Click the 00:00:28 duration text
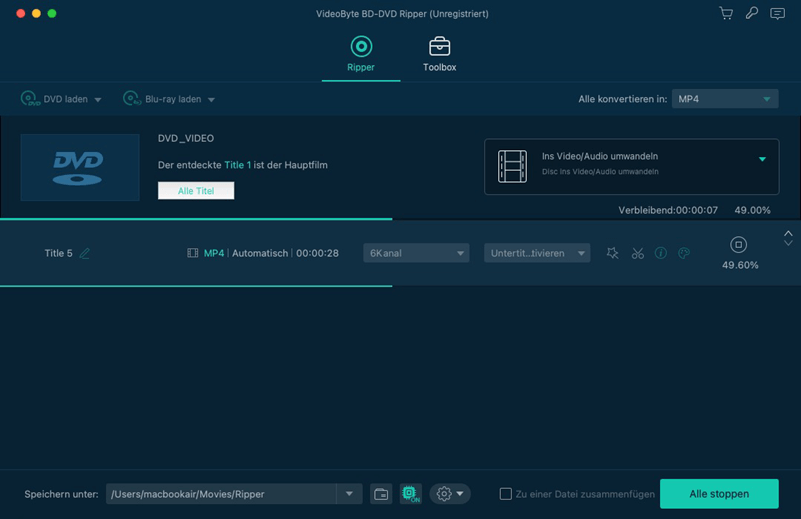The image size is (801, 519). (317, 253)
